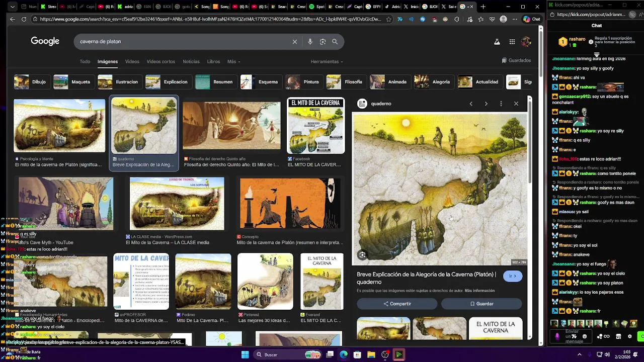Show hidden system tray icons
This screenshot has width=644, height=362.
click(579, 354)
